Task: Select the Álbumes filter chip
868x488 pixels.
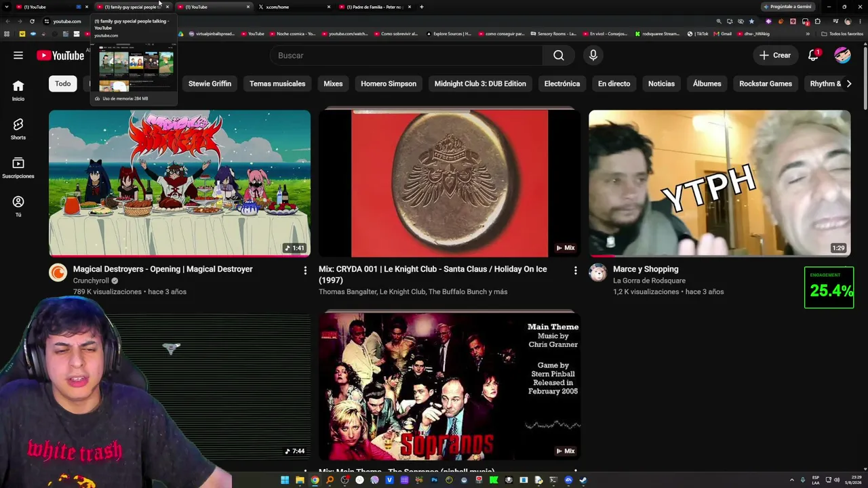Action: (x=707, y=83)
